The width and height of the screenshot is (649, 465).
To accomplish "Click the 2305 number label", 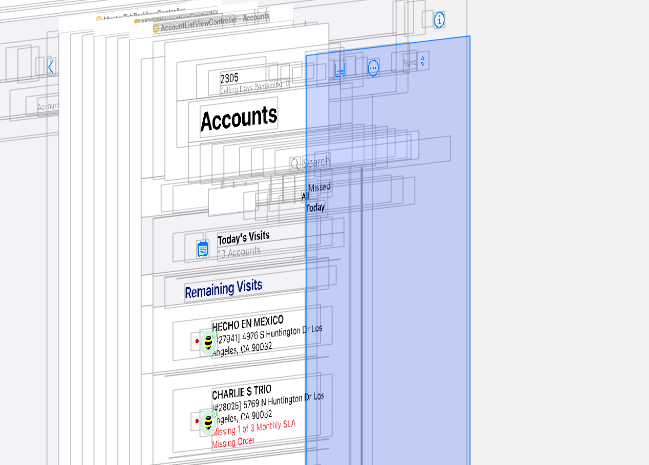I will (x=229, y=78).
